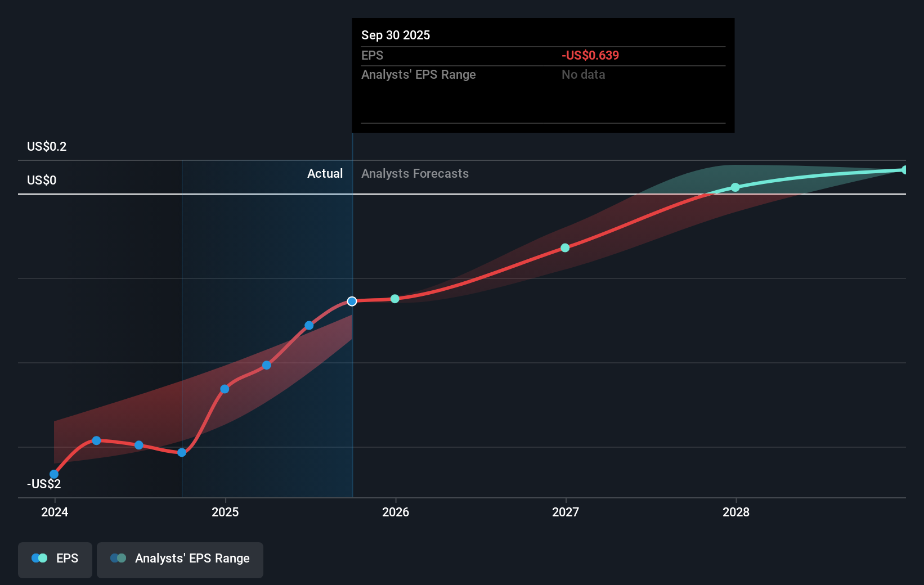The width and height of the screenshot is (924, 585).
Task: Toggle the Analysts' EPS Range legend series
Action: tap(180, 560)
